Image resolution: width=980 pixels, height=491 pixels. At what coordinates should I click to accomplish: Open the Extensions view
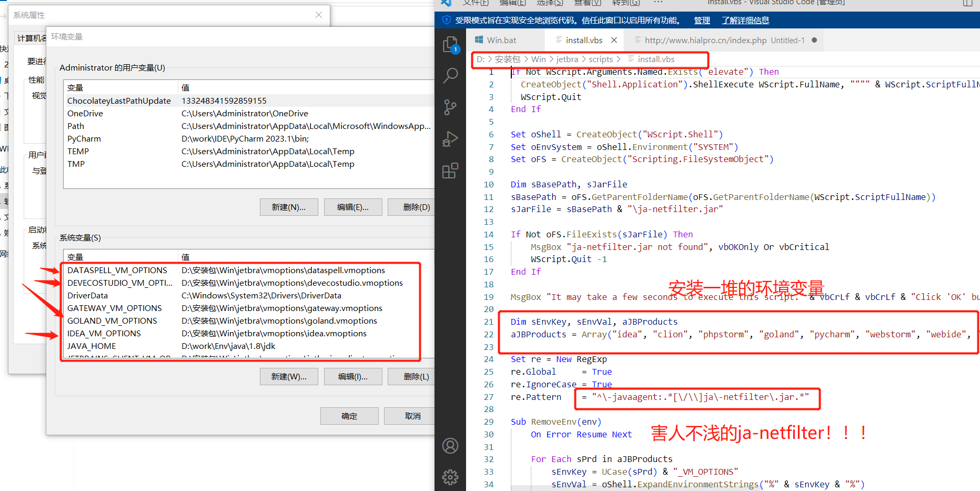450,171
